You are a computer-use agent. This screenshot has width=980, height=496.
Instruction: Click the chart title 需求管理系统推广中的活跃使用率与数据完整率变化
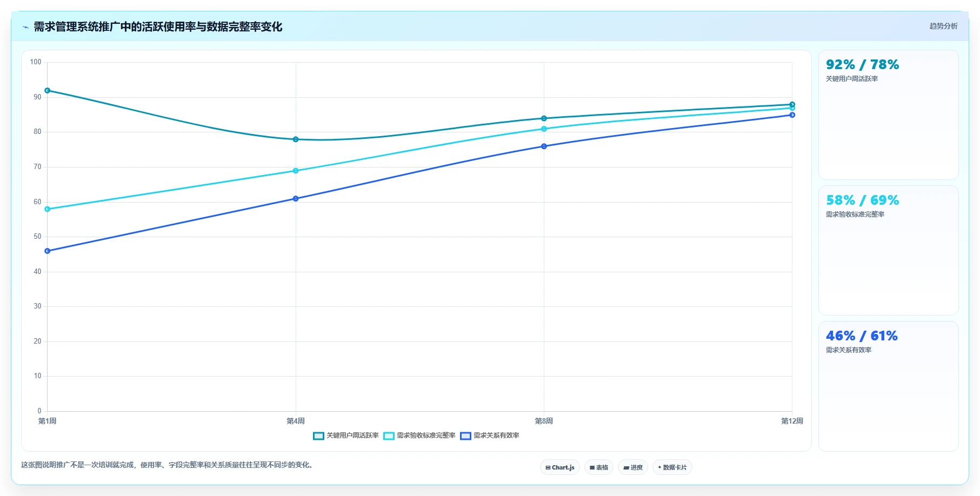click(158, 27)
